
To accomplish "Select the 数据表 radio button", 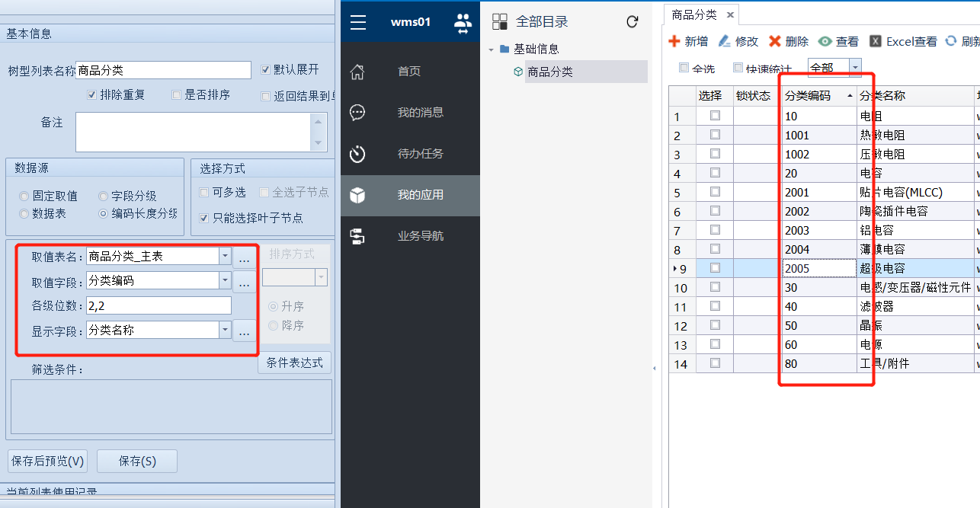I will point(24,214).
